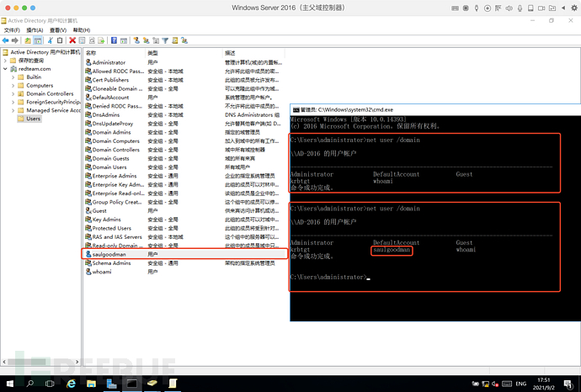The height and width of the screenshot is (392, 581).
Task: Click the Filter funnel icon
Action: [x=165, y=40]
